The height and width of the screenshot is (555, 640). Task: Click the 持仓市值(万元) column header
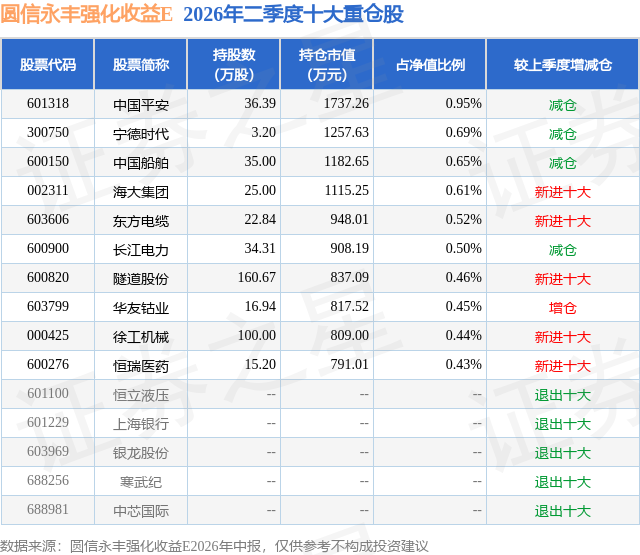327,64
